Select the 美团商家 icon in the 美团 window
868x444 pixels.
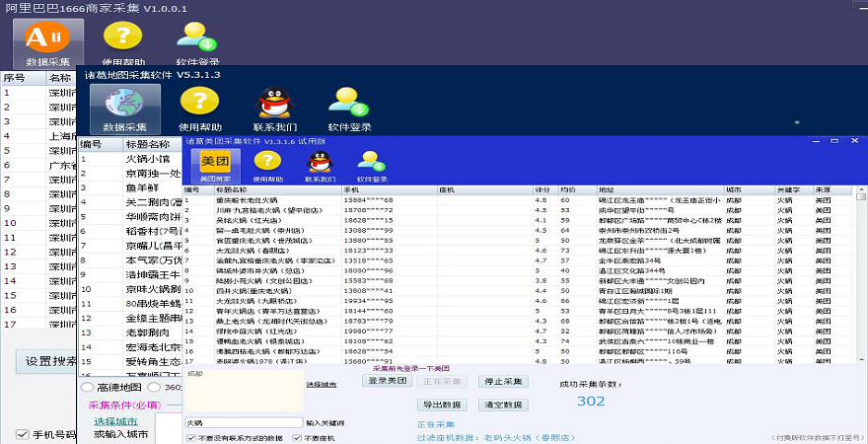(215, 166)
